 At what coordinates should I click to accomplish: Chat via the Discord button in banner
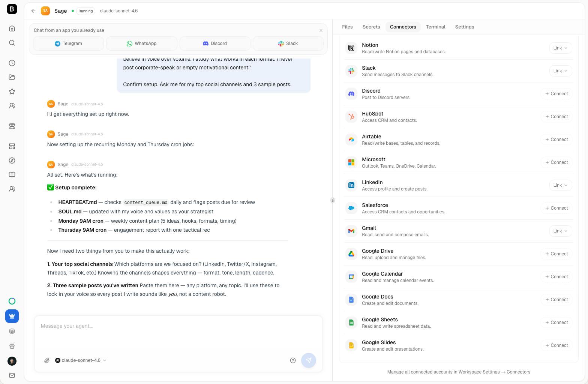coord(215,43)
